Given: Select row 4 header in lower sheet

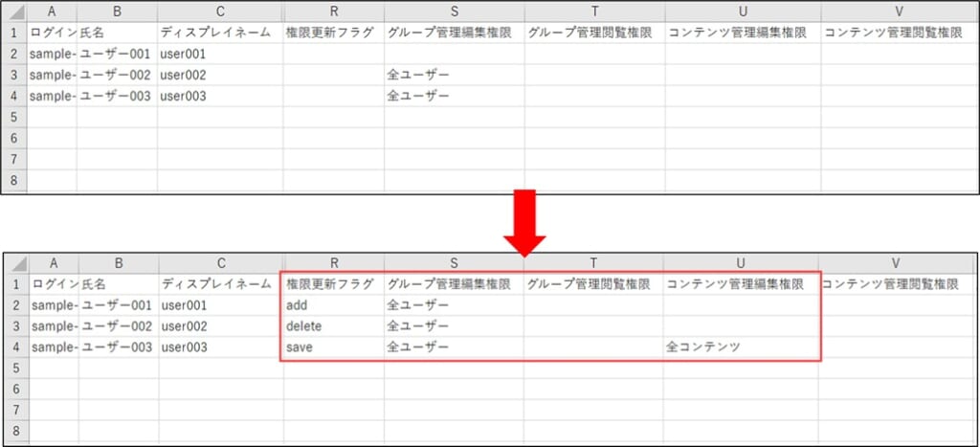Looking at the screenshot, I should click(17, 346).
